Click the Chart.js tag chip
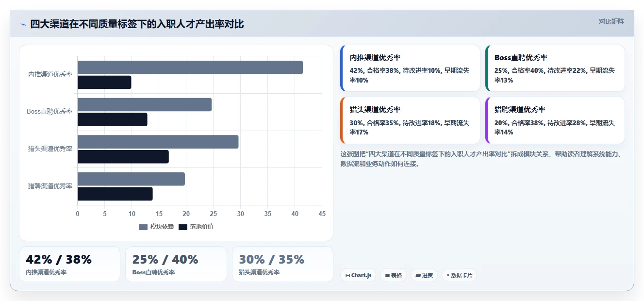The image size is (644, 301). pos(358,275)
